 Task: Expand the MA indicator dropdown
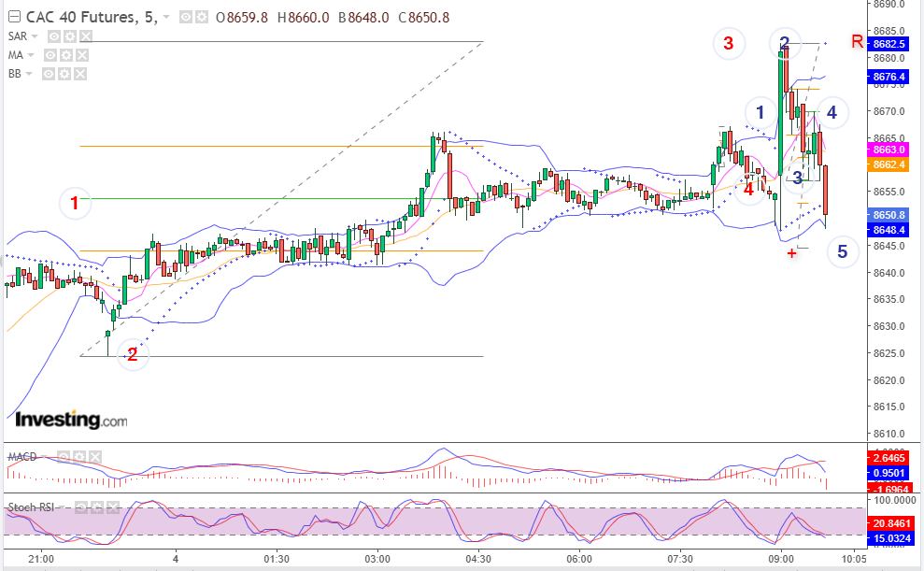(x=31, y=55)
